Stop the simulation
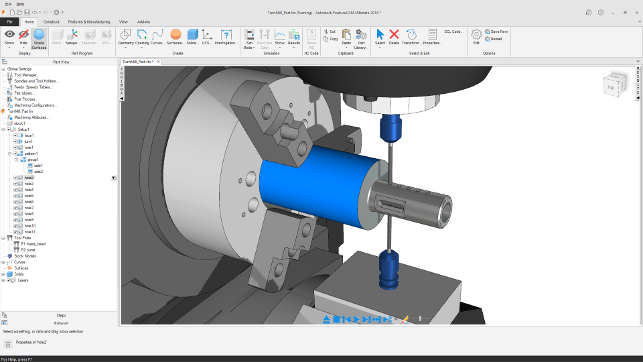643x362 pixels. click(336, 319)
